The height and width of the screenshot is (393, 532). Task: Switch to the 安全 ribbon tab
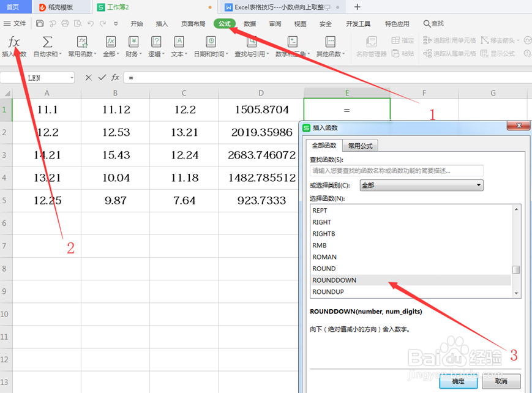(x=325, y=23)
